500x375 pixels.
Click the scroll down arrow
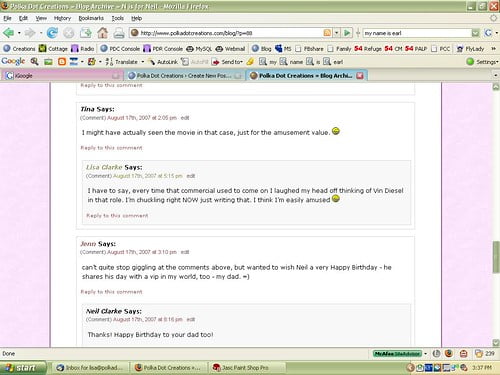tap(496, 343)
